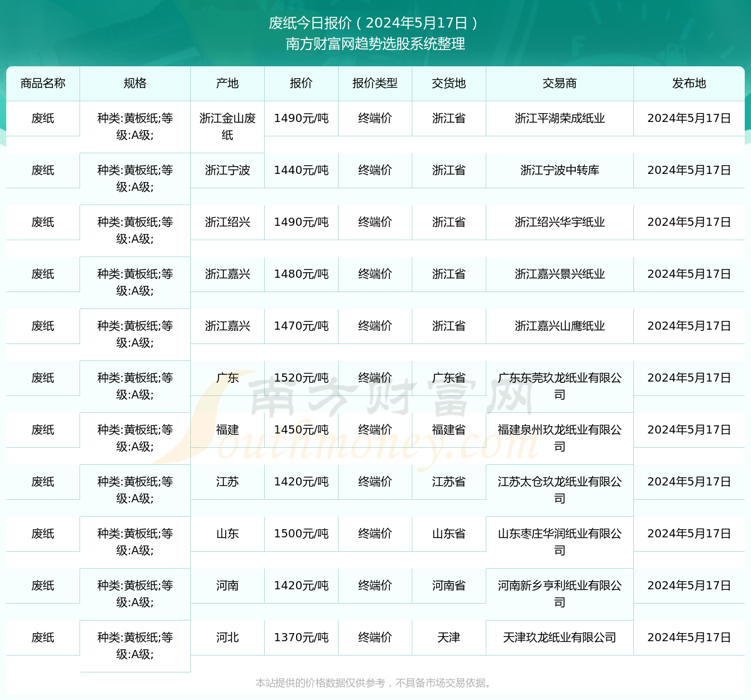Click the origin 浙江嘉兴 in the 山鹰纸业 row
751x700 pixels.
[x=227, y=326]
